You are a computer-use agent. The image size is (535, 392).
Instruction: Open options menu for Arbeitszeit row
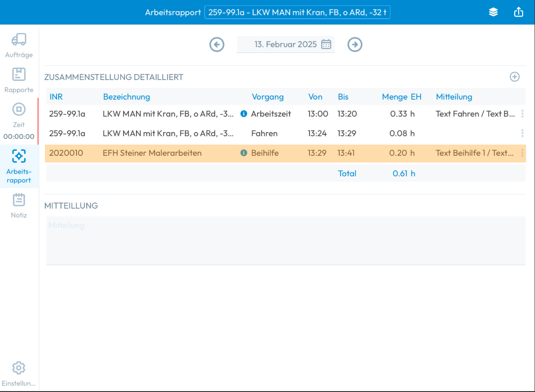pos(522,114)
